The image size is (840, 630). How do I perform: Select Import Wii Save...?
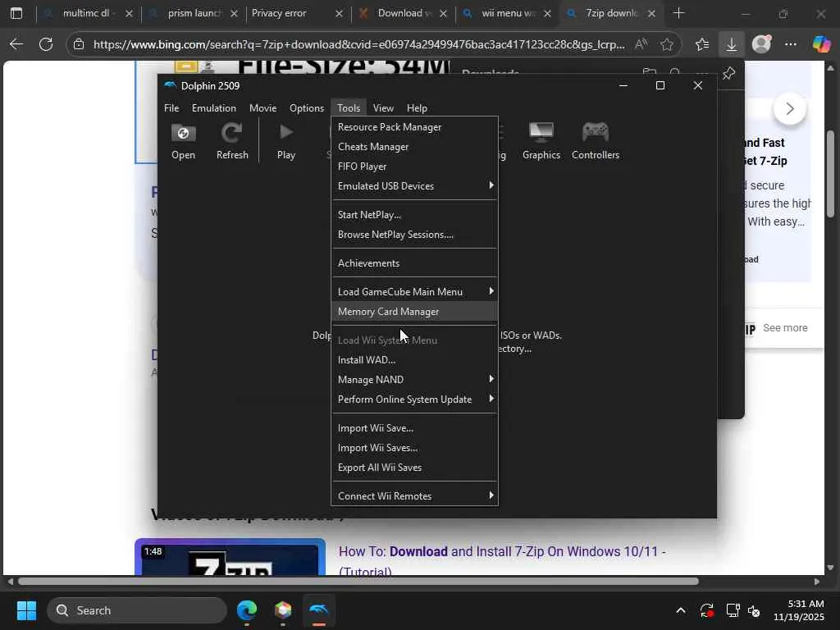point(414,428)
